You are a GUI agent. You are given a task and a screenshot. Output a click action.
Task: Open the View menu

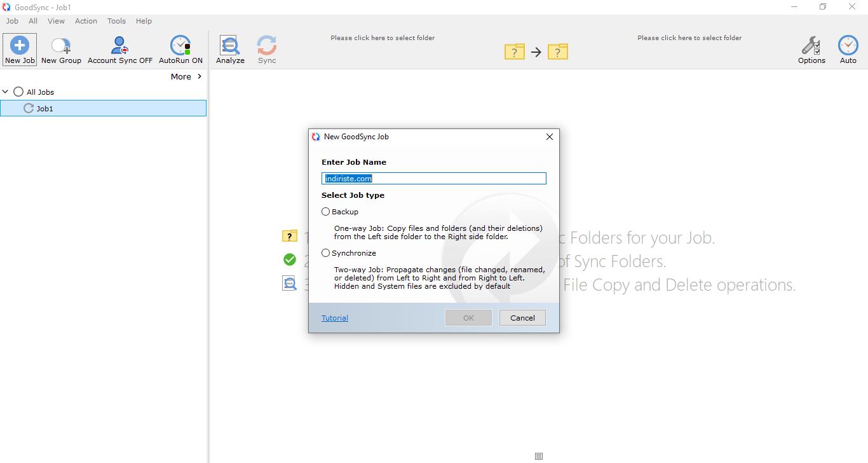point(56,21)
